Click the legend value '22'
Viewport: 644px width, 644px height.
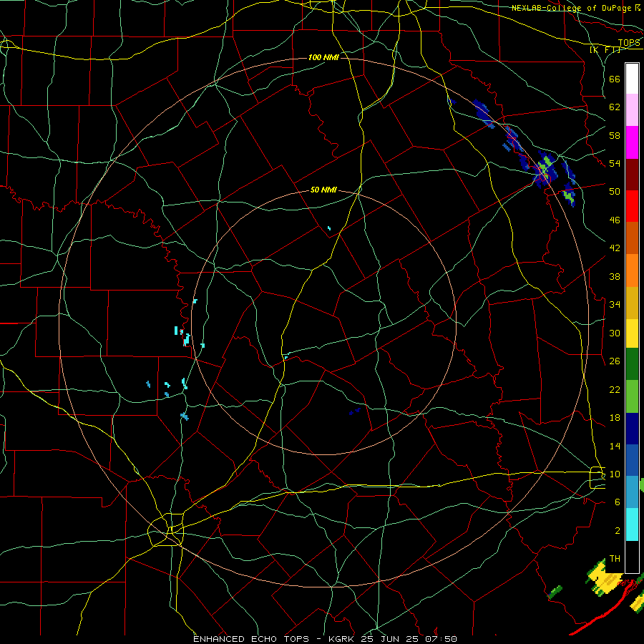(615, 389)
